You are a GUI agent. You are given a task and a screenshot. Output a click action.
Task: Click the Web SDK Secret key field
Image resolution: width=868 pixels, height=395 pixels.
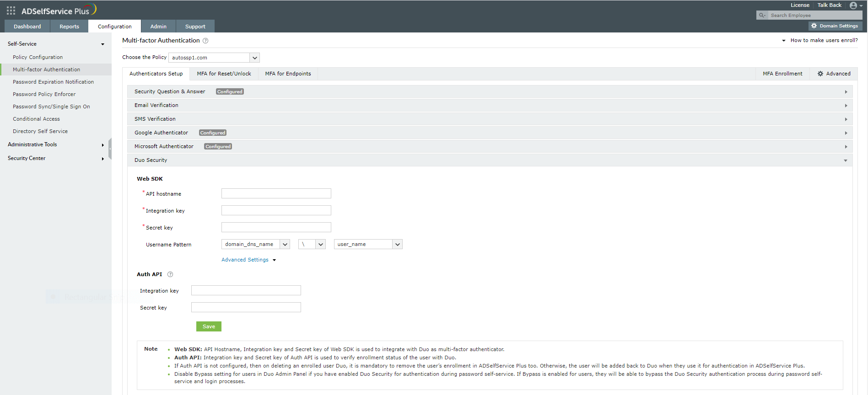(276, 227)
